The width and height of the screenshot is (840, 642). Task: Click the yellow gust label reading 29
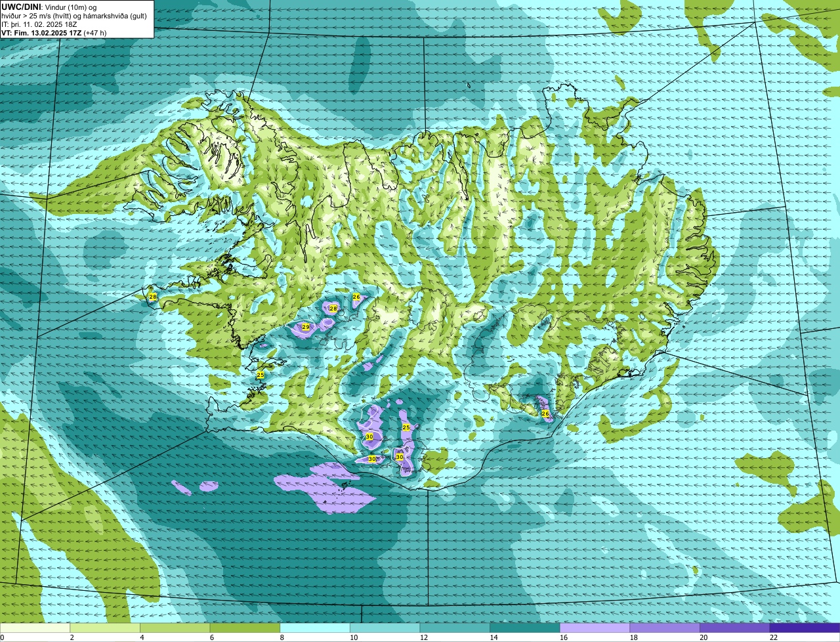click(x=305, y=326)
